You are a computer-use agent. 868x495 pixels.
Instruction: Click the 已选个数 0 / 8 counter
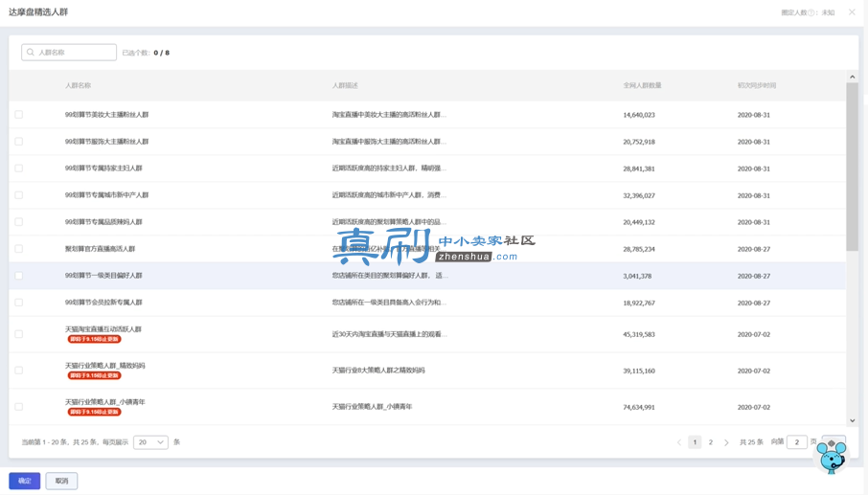click(146, 53)
